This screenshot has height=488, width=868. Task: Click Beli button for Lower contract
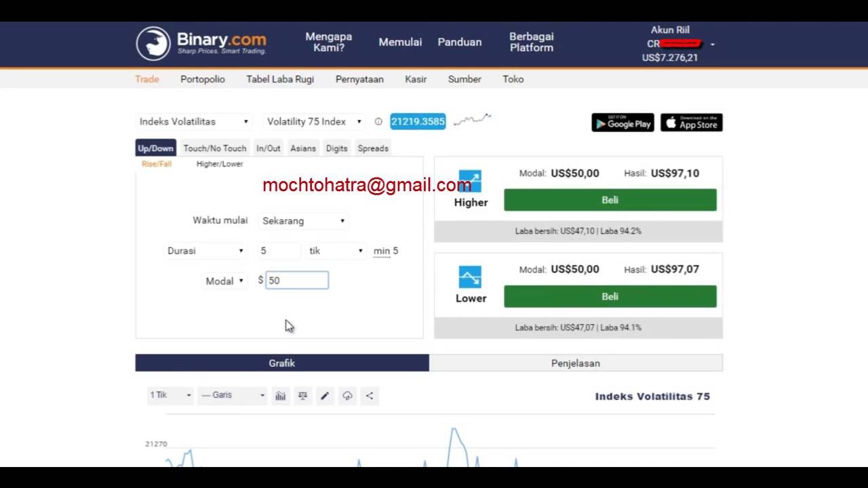(610, 296)
